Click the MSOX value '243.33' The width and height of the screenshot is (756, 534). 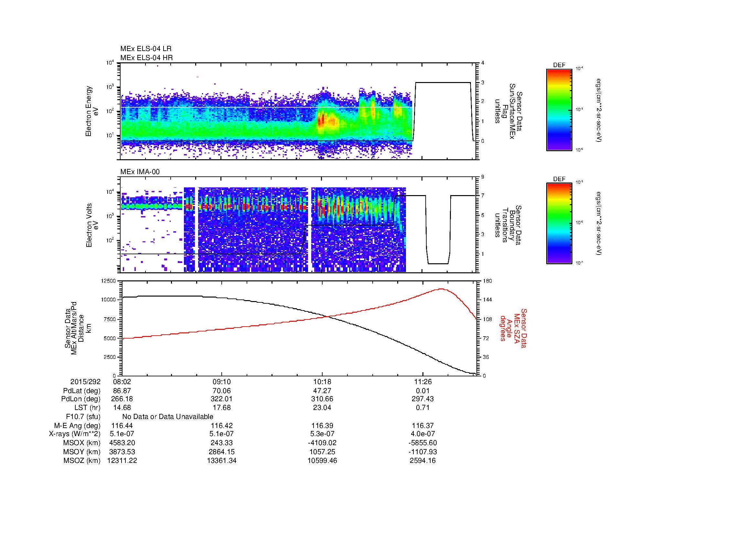[x=222, y=443]
